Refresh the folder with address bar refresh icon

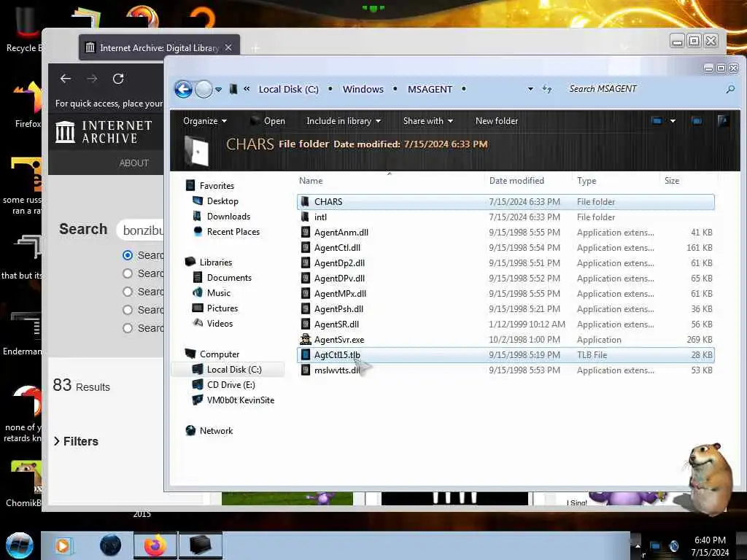pos(547,89)
